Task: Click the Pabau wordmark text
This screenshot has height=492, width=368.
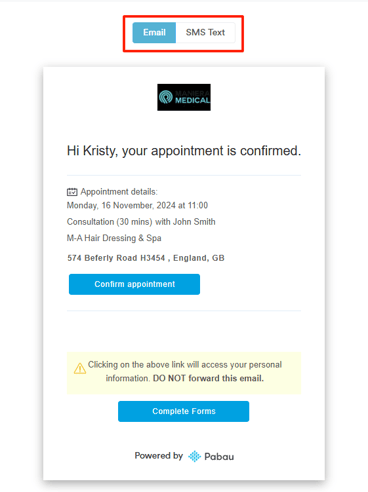Action: tap(219, 457)
